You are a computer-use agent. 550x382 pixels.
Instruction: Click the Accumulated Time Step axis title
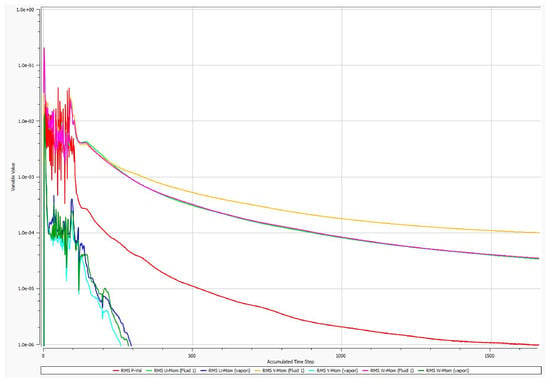290,361
